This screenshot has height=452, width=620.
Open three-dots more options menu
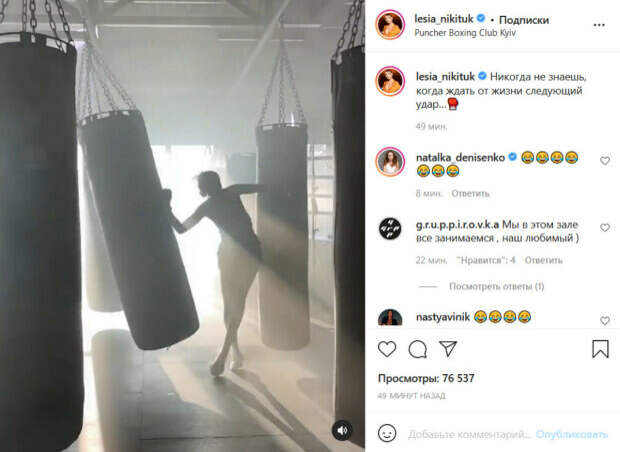(599, 25)
